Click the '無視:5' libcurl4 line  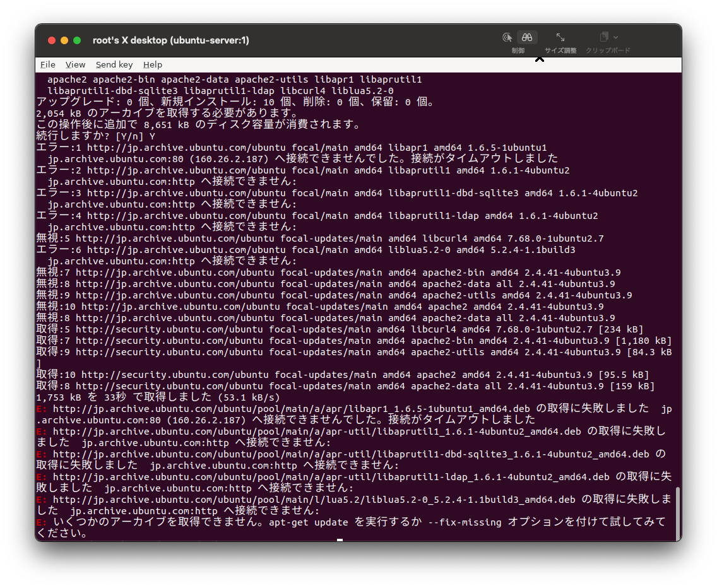click(x=320, y=238)
